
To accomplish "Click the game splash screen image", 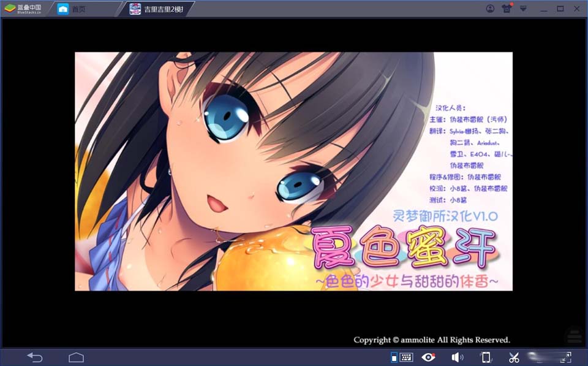I will (x=293, y=171).
